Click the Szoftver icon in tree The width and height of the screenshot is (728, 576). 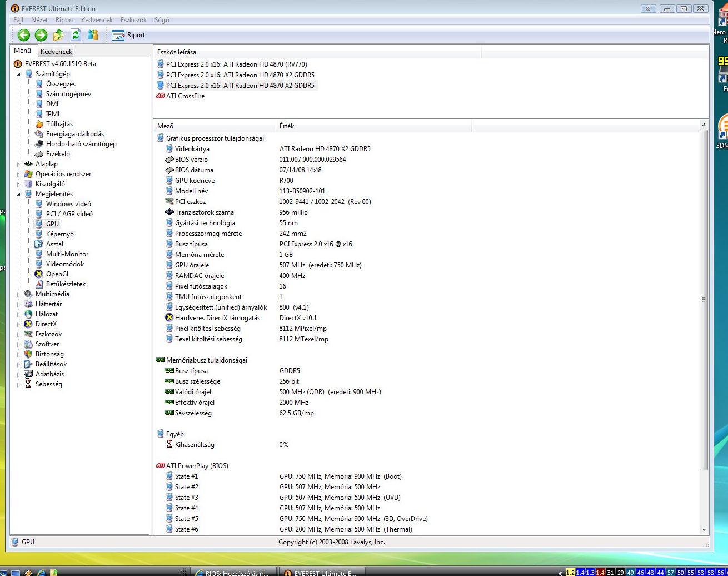click(x=28, y=344)
